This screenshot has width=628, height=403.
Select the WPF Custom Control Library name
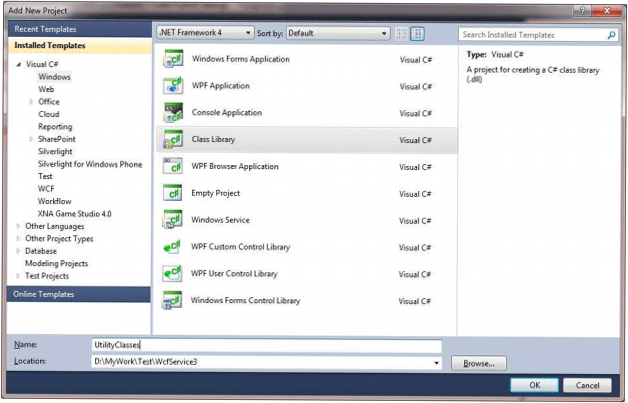pyautogui.click(x=240, y=247)
